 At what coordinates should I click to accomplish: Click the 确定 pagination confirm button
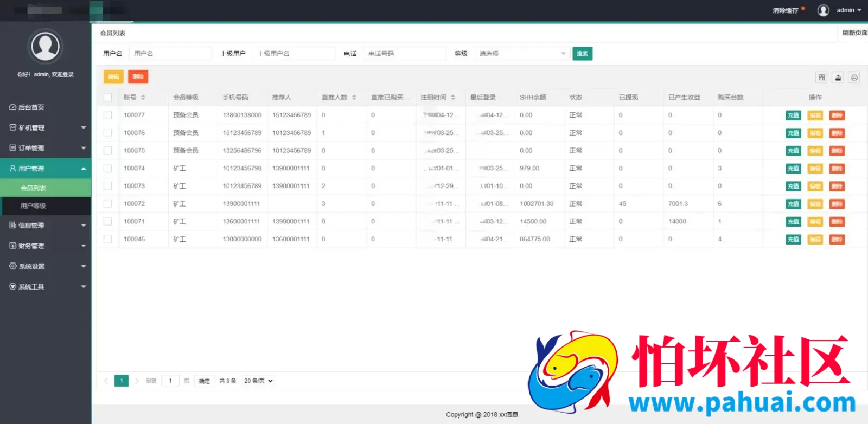[x=204, y=381]
